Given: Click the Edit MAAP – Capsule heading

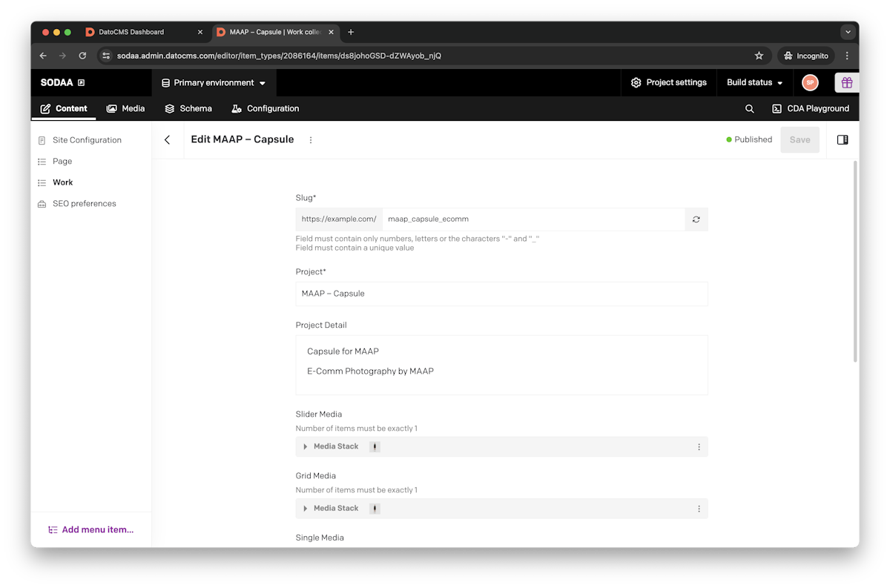Looking at the screenshot, I should tap(243, 139).
